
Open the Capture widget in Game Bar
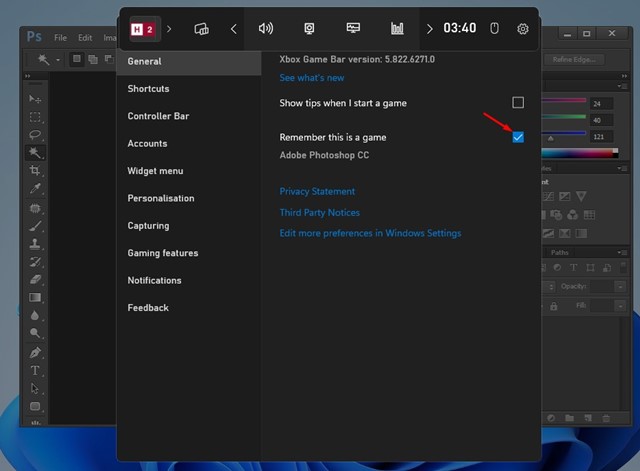pos(309,29)
